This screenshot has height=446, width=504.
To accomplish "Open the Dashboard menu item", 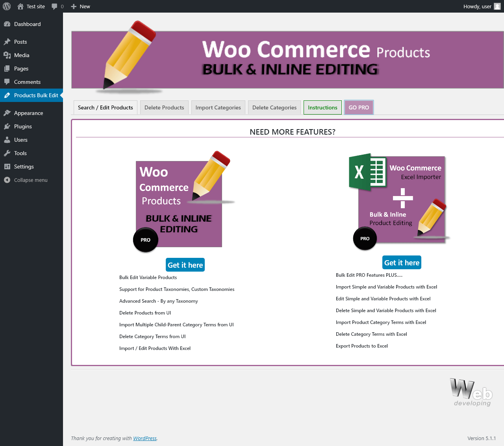I will [31, 24].
